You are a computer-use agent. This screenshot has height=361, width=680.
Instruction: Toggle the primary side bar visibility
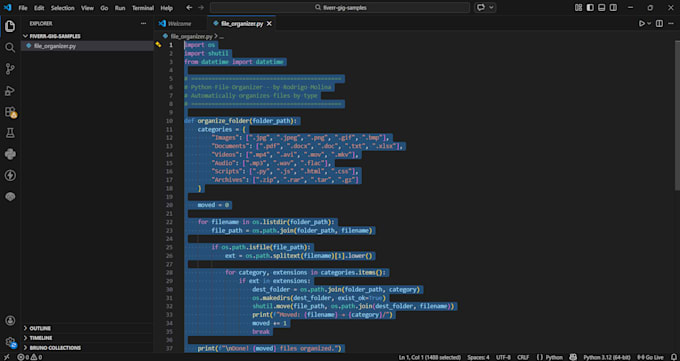point(590,7)
